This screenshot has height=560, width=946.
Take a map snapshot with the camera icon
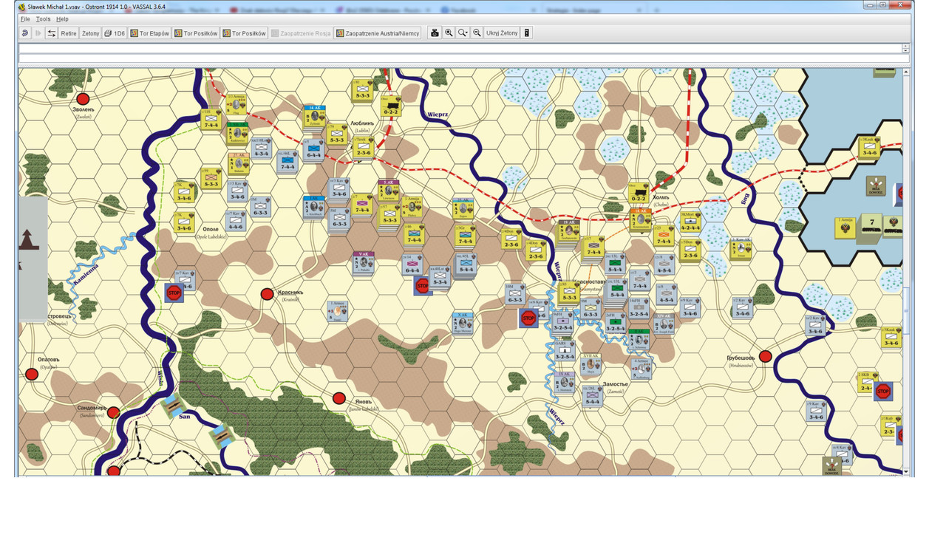[x=435, y=33]
